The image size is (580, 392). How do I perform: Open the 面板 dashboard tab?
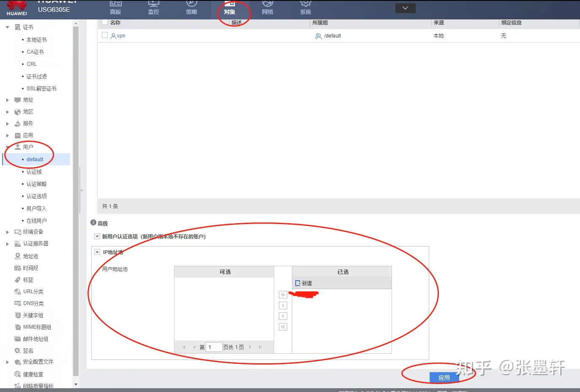point(115,8)
